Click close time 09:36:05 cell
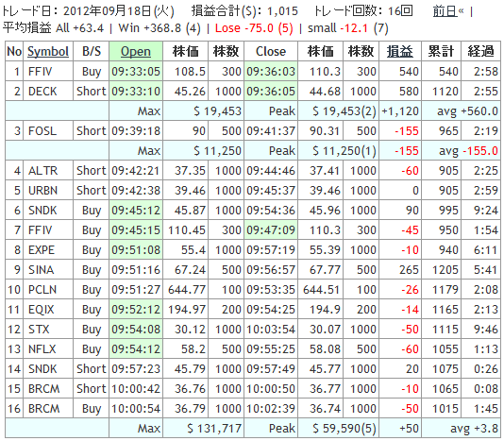Viewport: 504px width, 441px height. pos(271,92)
